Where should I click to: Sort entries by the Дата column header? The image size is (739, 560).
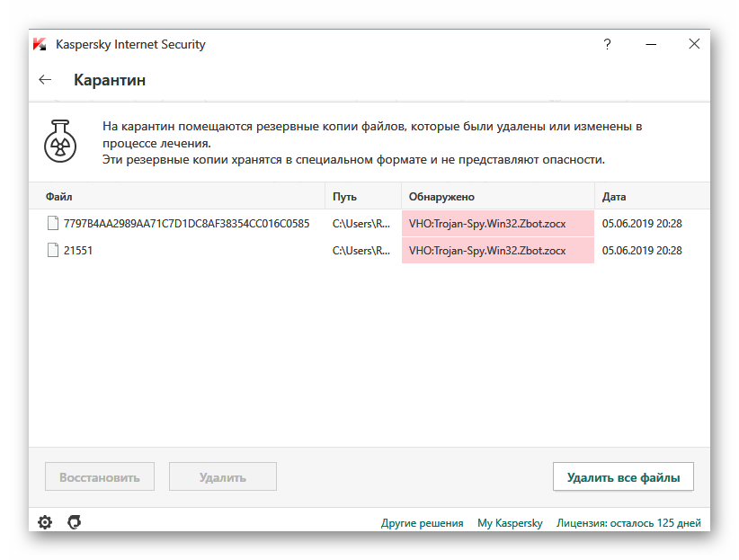tap(615, 196)
